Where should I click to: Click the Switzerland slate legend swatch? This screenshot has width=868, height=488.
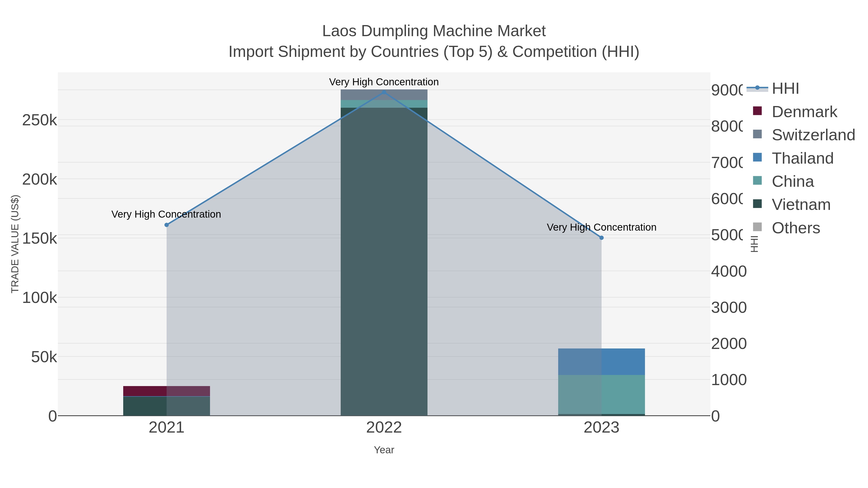(757, 134)
